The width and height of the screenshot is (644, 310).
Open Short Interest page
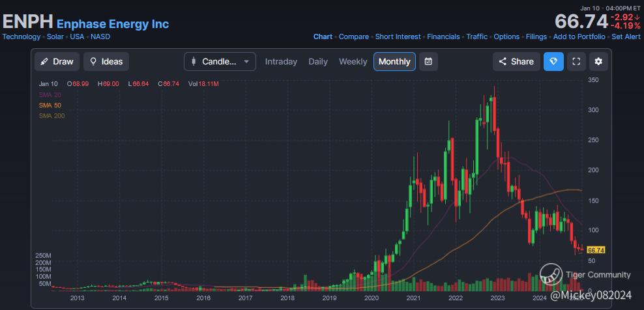tap(398, 36)
